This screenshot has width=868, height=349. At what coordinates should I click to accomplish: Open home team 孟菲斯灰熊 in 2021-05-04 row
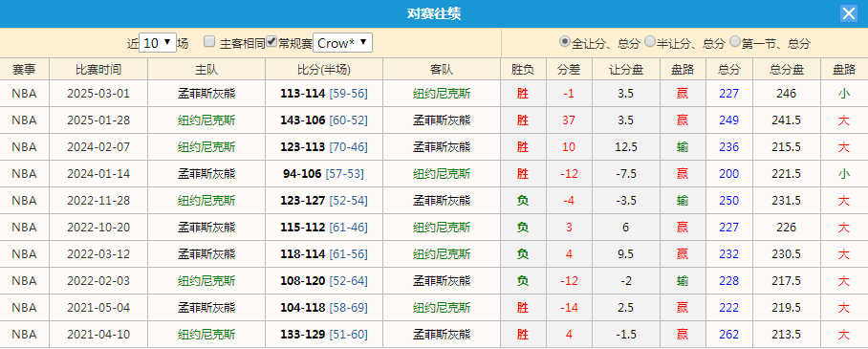point(206,308)
